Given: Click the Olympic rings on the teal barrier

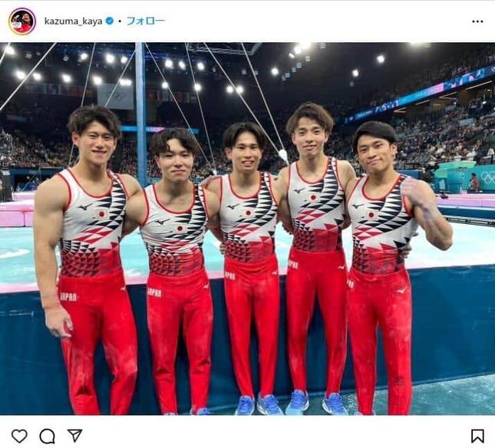Looking at the screenshot, I should (487, 177).
